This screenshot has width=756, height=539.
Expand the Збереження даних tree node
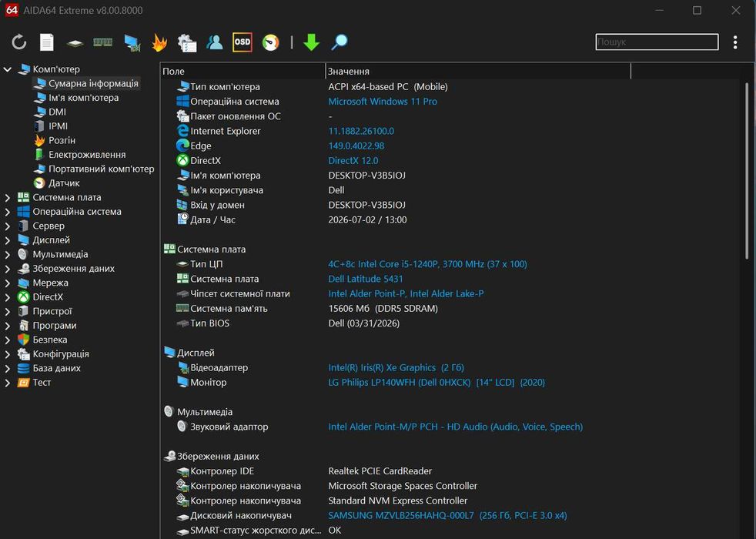[x=7, y=269]
